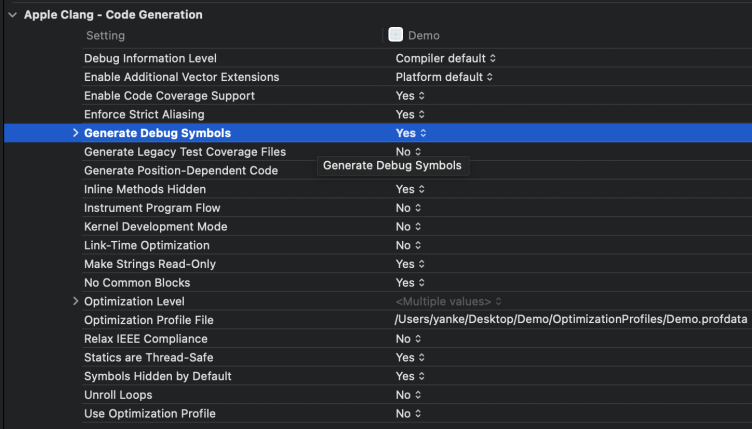
Task: Select the No Common Blocks setting row
Action: pos(136,283)
